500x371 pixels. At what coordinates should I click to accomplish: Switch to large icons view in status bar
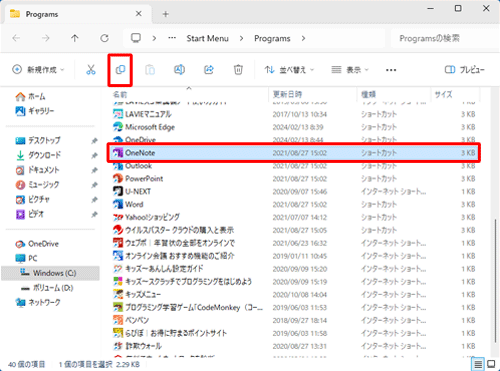(x=492, y=364)
